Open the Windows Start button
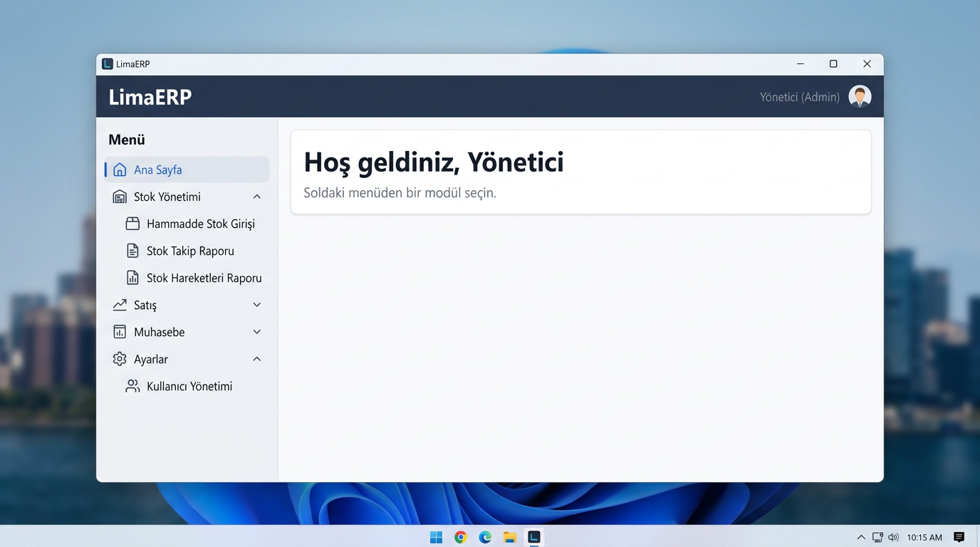Image resolution: width=980 pixels, height=547 pixels. pyautogui.click(x=437, y=537)
